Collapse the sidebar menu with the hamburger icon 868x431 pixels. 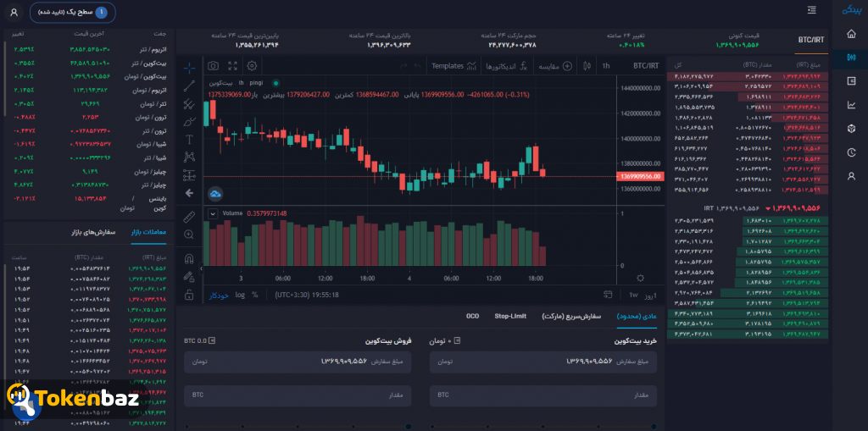pyautogui.click(x=812, y=10)
